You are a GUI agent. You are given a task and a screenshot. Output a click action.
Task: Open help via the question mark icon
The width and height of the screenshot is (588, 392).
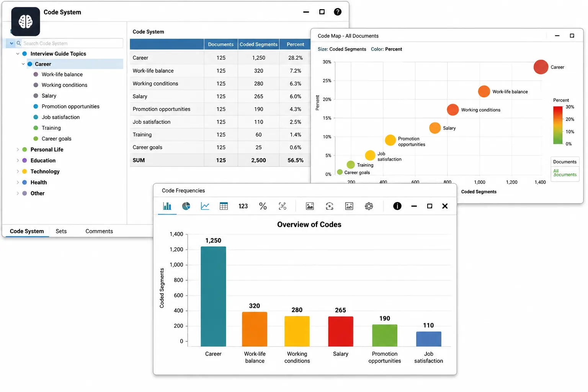point(338,12)
